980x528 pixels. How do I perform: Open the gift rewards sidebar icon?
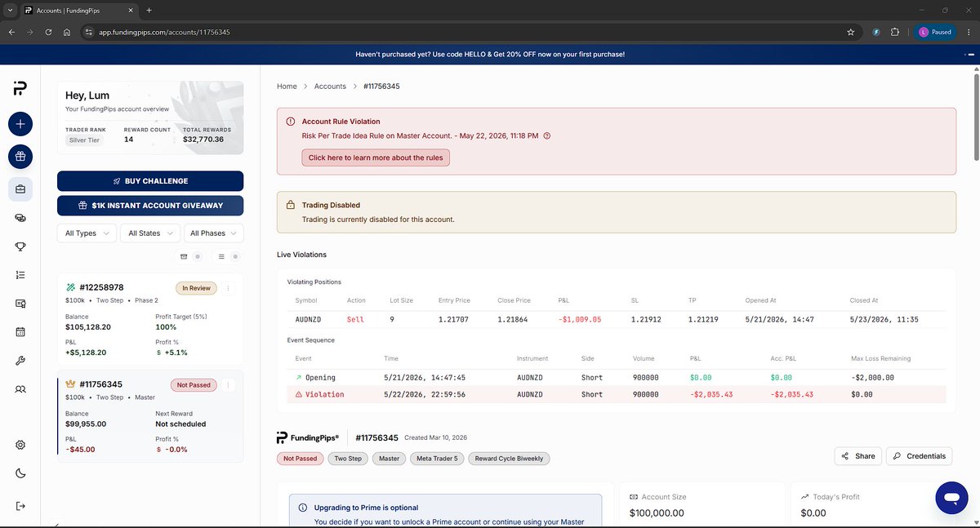pyautogui.click(x=20, y=157)
